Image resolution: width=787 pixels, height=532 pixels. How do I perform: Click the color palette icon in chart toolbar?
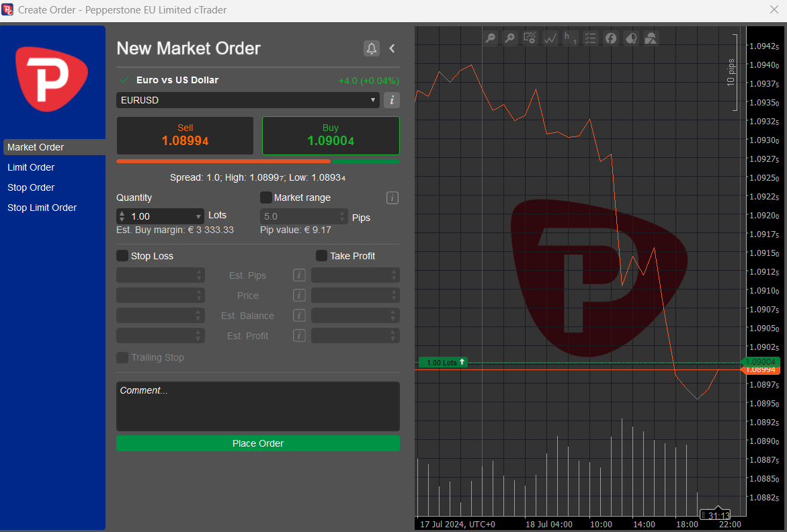pos(630,38)
